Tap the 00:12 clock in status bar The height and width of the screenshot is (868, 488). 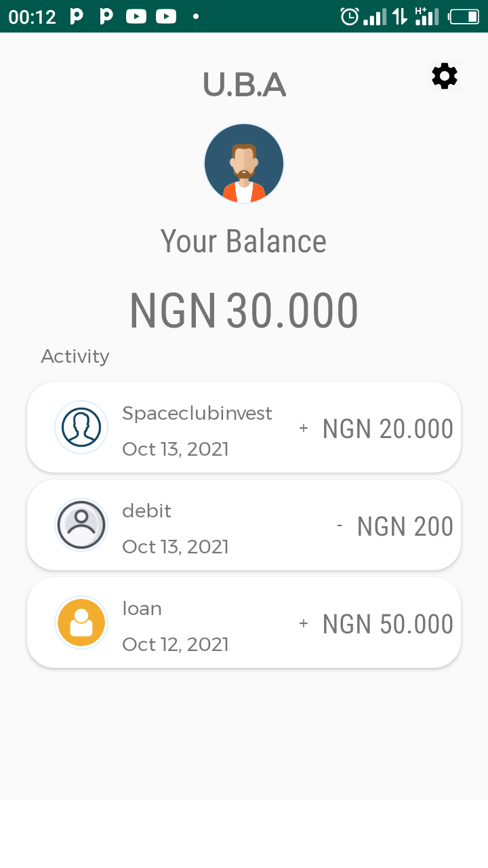pos(32,17)
